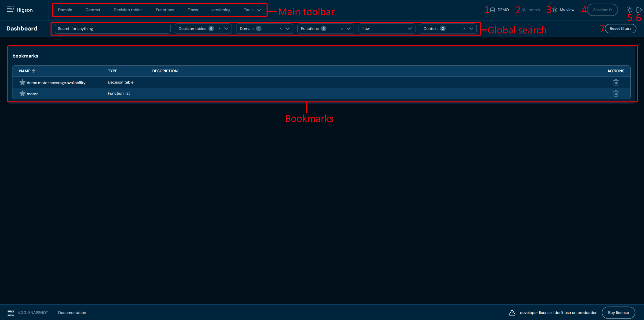Viewport: 644px width, 320px height.
Task: Click the logout icon in top bar
Action: (639, 10)
